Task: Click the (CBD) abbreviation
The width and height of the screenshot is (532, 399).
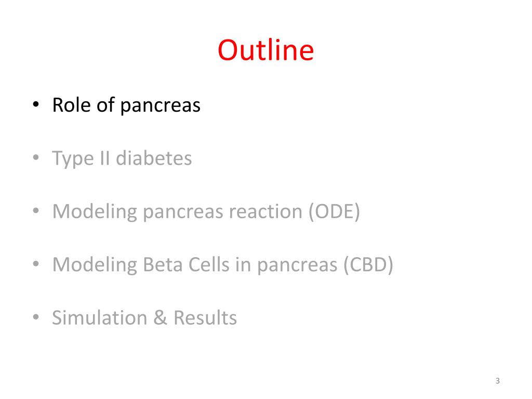Action: (x=368, y=264)
